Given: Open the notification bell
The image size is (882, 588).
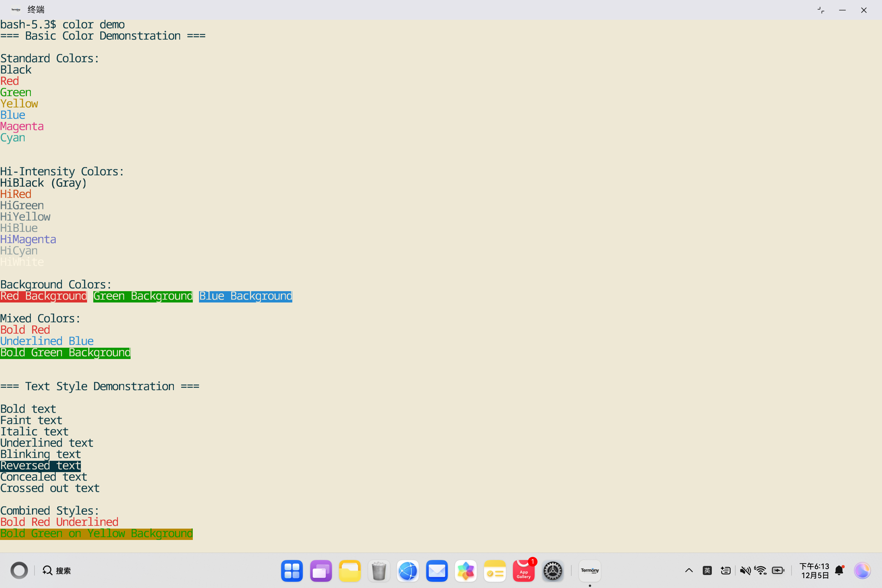Looking at the screenshot, I should (839, 571).
